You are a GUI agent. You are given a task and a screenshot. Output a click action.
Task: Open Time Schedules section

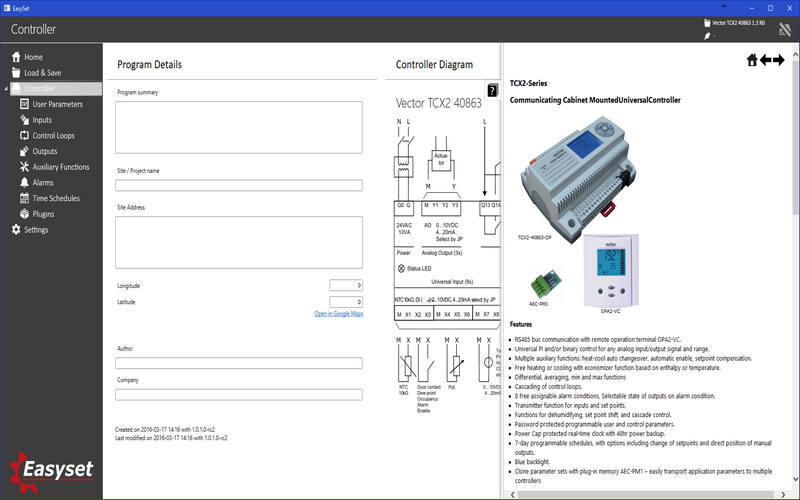pyautogui.click(x=56, y=198)
